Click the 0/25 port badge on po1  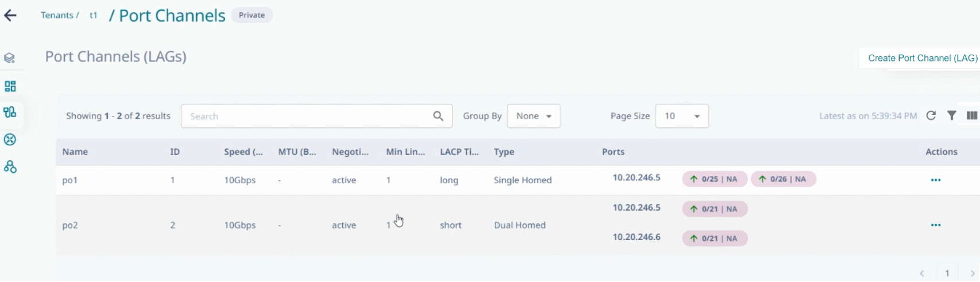[714, 179]
